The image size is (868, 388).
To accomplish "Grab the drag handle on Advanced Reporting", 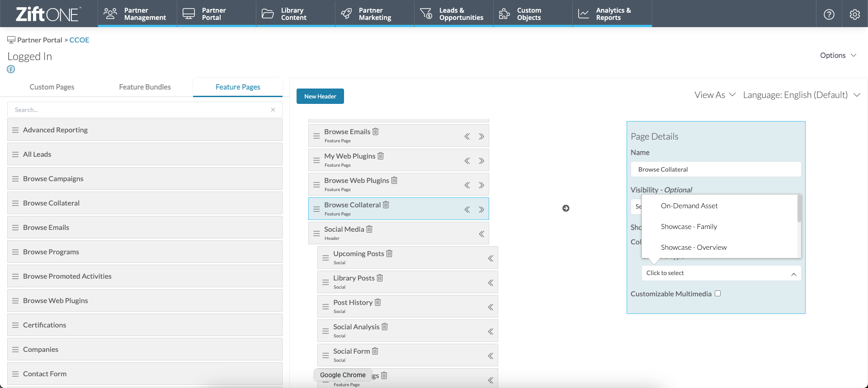I will click(15, 130).
